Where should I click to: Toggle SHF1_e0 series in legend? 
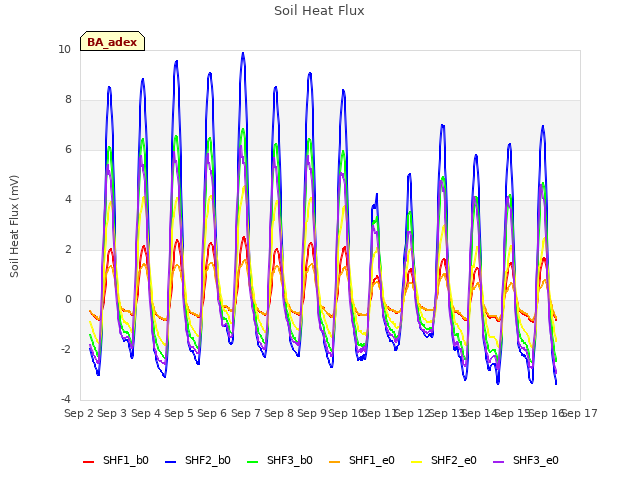point(362,461)
